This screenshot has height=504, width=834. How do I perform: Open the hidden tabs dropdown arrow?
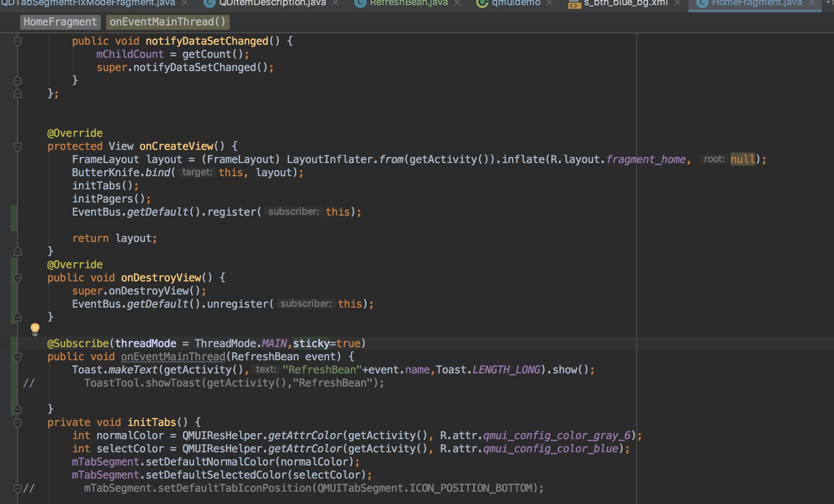(830, 3)
